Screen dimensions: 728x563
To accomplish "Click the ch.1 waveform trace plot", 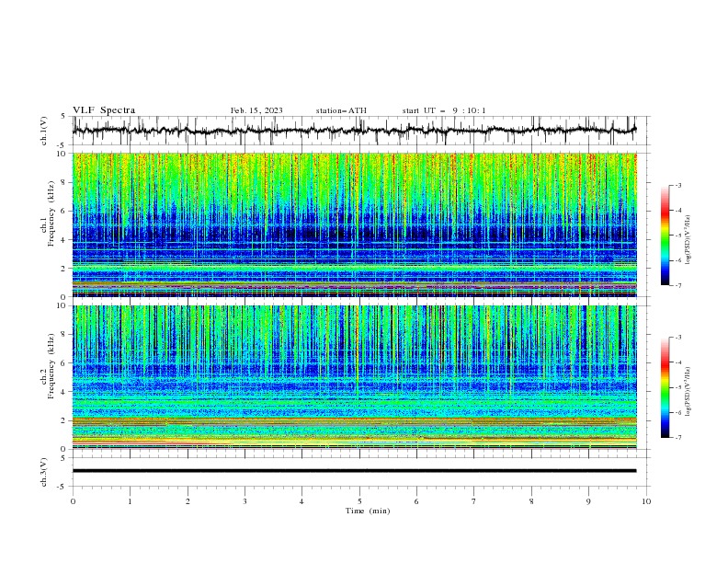I will (x=354, y=131).
